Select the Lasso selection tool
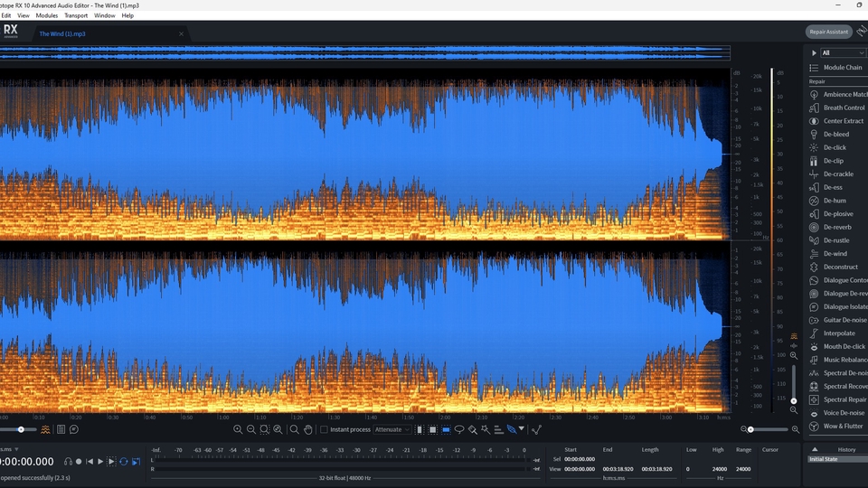This screenshot has width=868, height=488. [459, 429]
